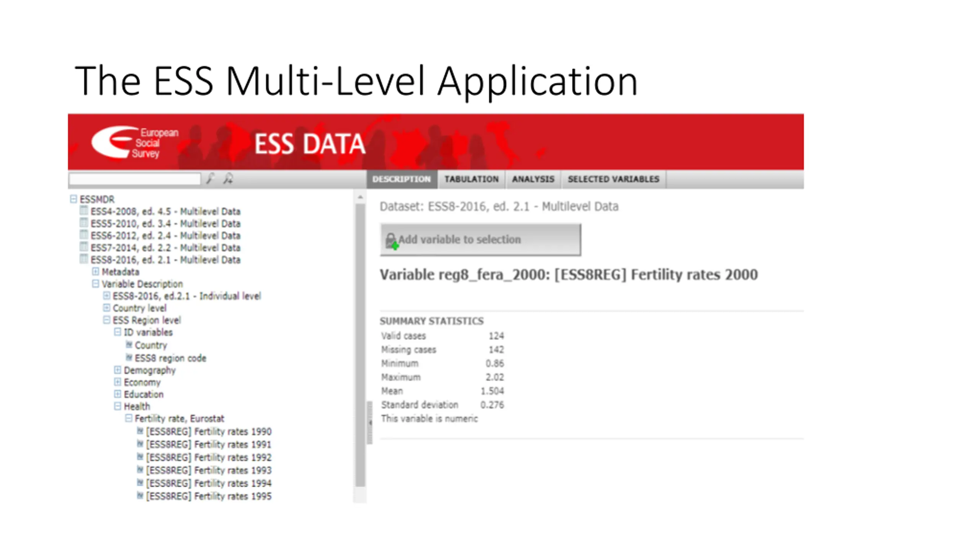
Task: Click variable icon beside Fertility rates 1995
Action: pos(140,496)
